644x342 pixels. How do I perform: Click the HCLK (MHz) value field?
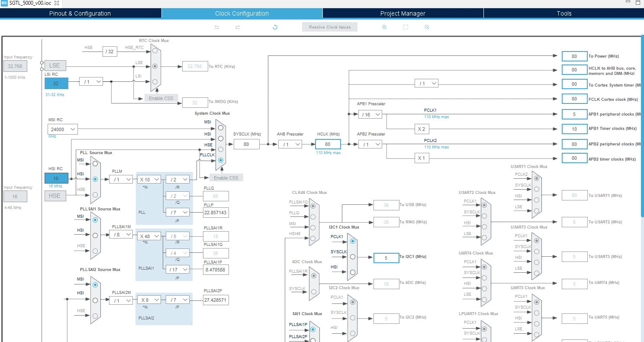pos(328,145)
